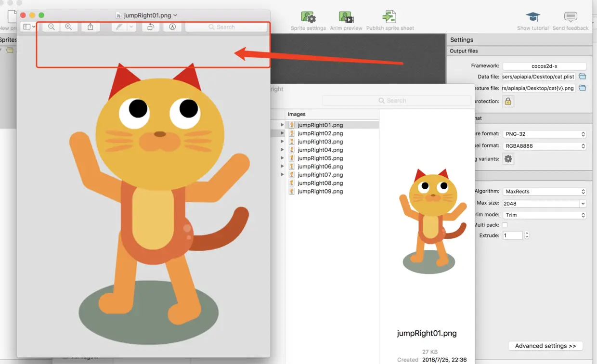Select jumpRight07.png in the file list
597x364 pixels.
320,175
